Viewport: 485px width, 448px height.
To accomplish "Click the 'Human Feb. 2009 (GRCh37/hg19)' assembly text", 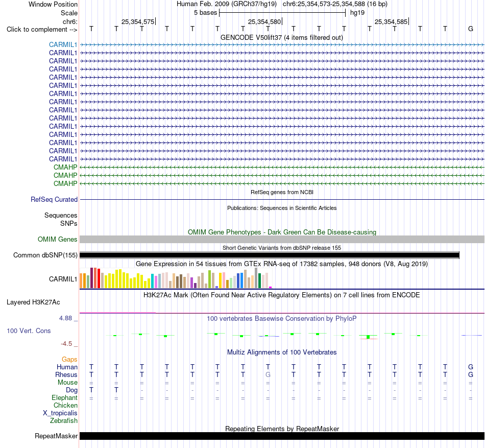I will [x=226, y=4].
